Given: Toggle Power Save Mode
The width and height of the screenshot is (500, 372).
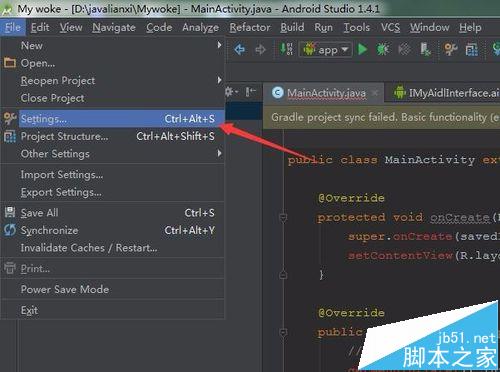Looking at the screenshot, I should click(x=112, y=289).
